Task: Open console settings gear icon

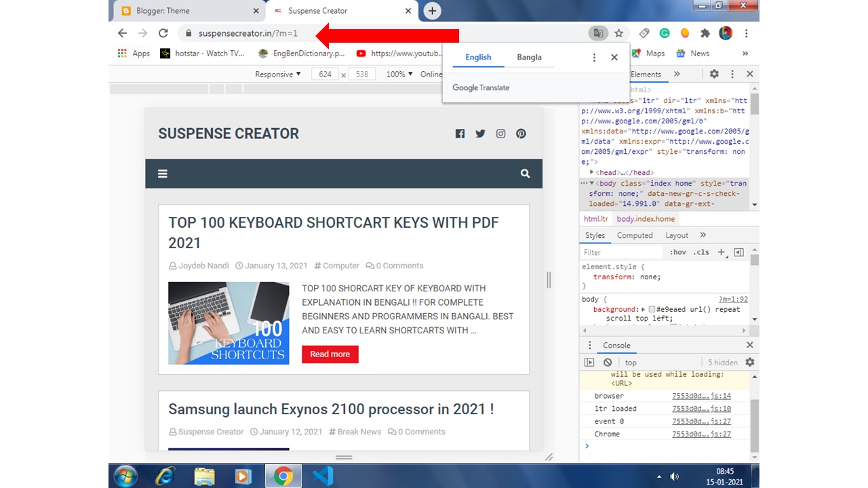Action: click(749, 363)
